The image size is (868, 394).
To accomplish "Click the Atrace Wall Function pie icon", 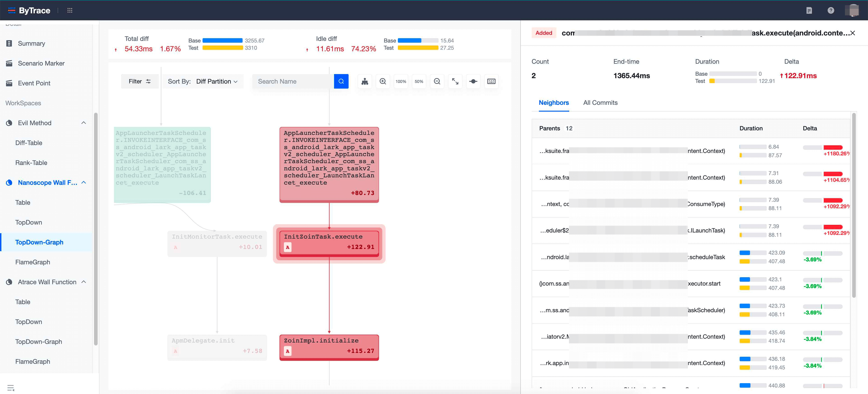I will point(9,282).
